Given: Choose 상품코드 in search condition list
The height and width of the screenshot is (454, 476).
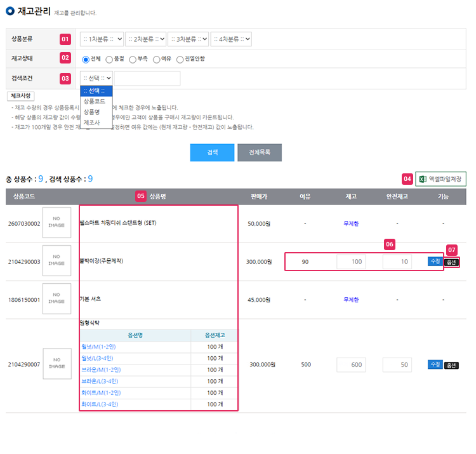Looking at the screenshot, I should pyautogui.click(x=96, y=102).
